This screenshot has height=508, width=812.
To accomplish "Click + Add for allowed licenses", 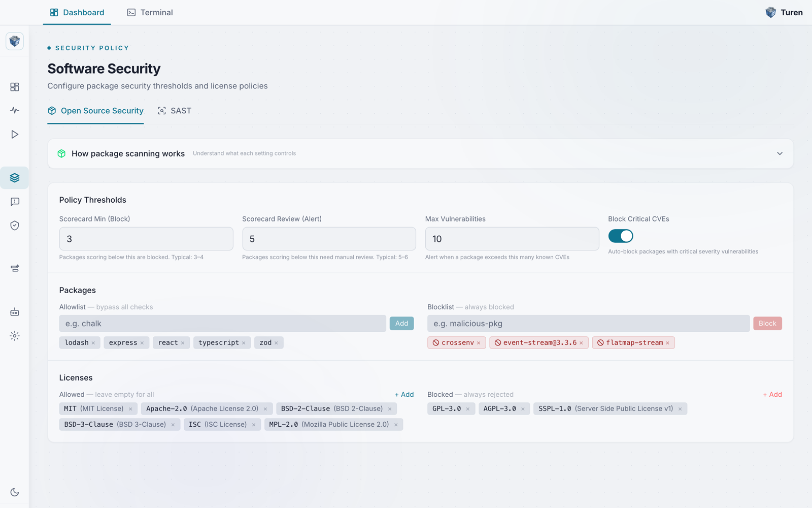I will click(x=404, y=395).
